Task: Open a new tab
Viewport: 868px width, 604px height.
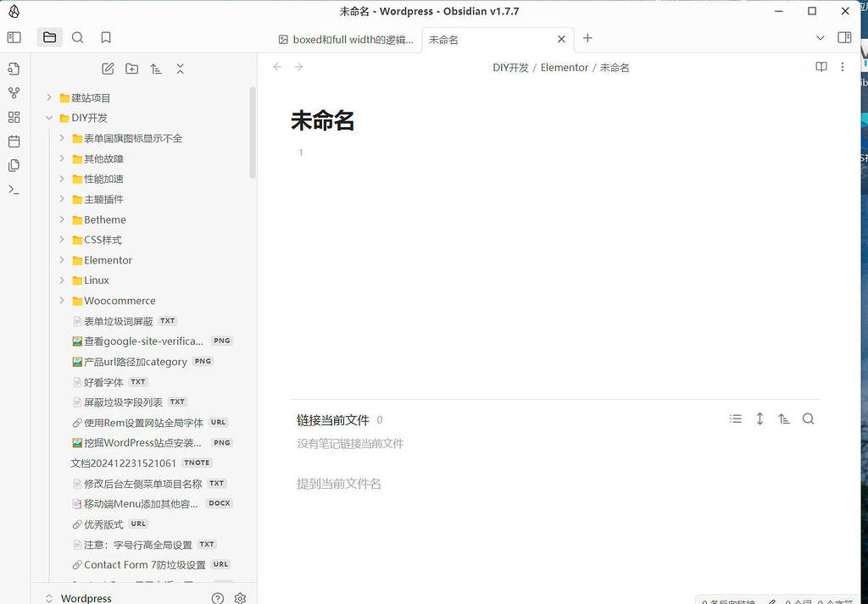Action: 587,38
